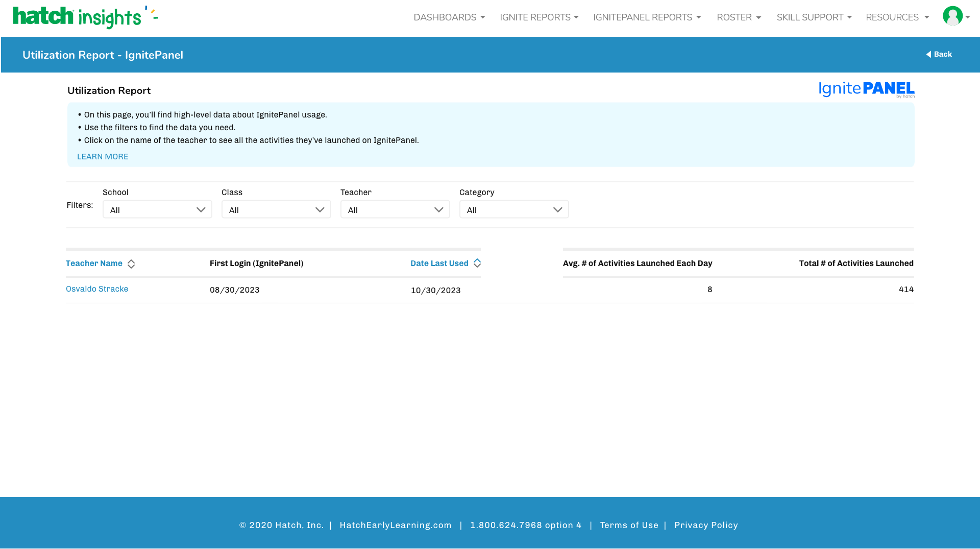980x549 pixels.
Task: Click the IgnitePanel by Hatch logo
Action: pos(867,90)
